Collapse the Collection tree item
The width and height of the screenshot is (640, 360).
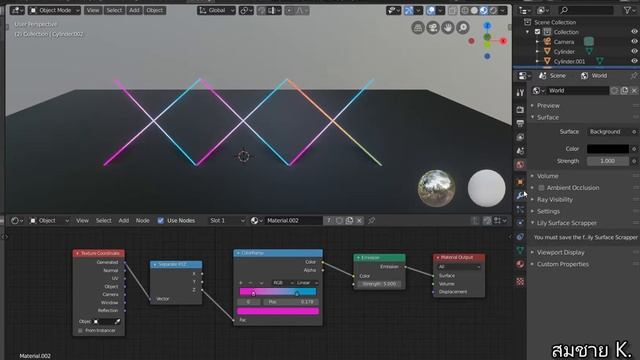[527, 32]
